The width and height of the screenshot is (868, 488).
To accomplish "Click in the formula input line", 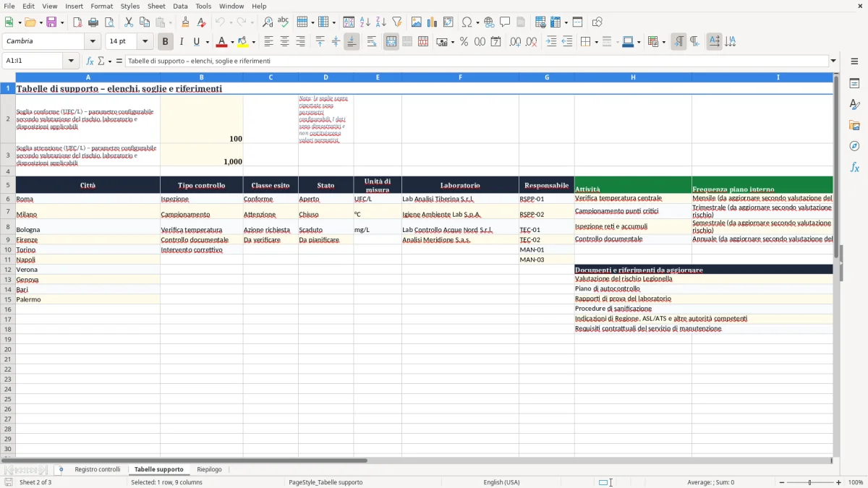I will (476, 61).
